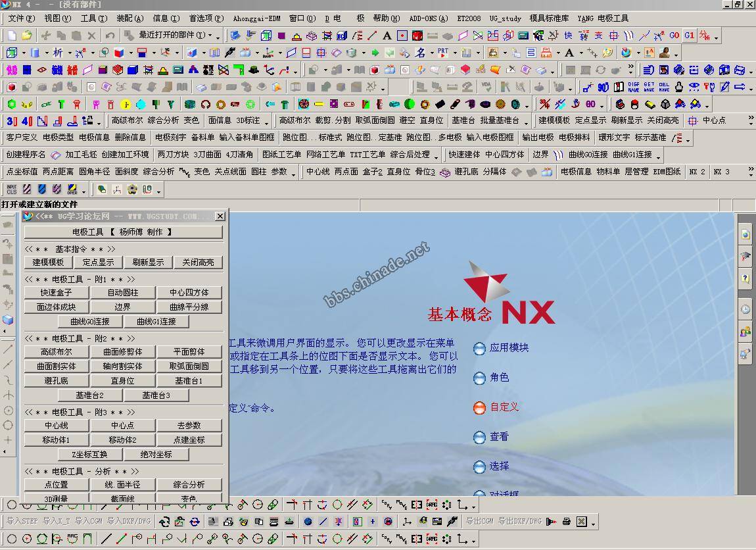Image resolution: width=756 pixels, height=550 pixels.
Task: Expand the ">>" chevron after 中心点 toolbar item
Action: (751, 118)
